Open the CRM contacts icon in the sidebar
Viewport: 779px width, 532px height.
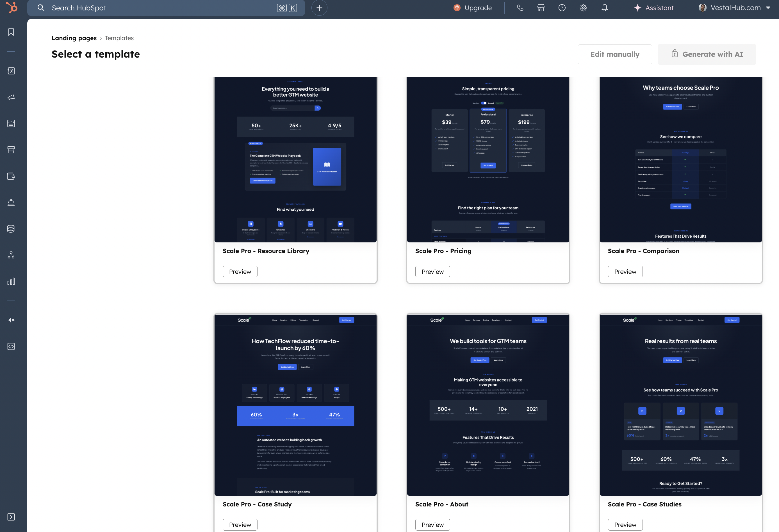(11, 71)
